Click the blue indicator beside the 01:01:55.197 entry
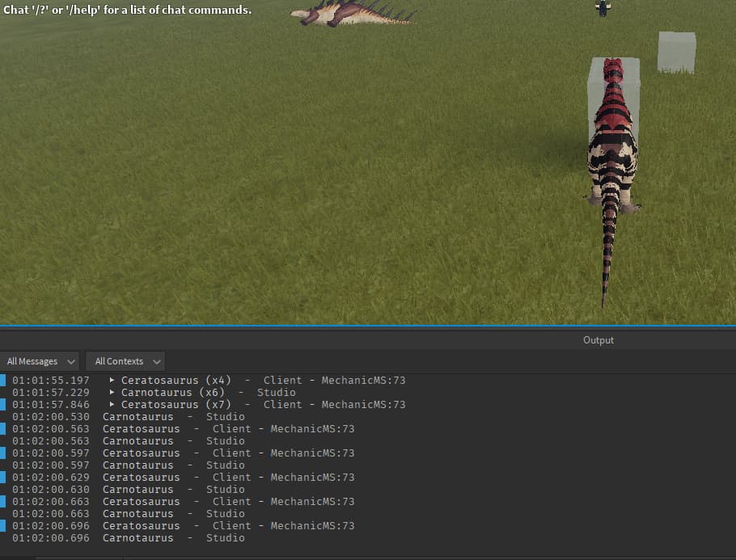This screenshot has width=736, height=560. tap(4, 380)
